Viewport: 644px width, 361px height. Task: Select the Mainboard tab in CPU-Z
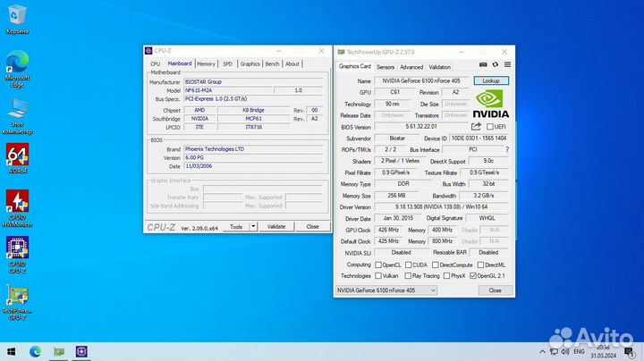180,63
